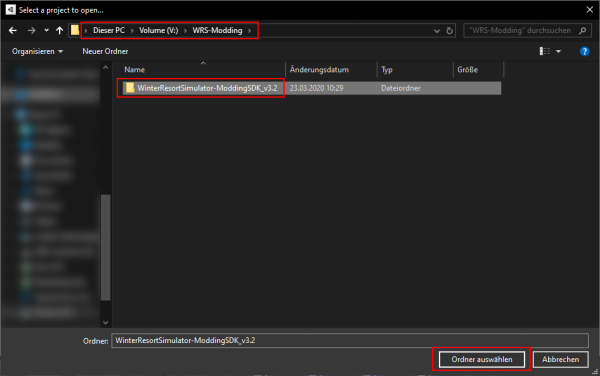Change the view layout icon
The width and height of the screenshot is (600, 376).
coord(545,51)
